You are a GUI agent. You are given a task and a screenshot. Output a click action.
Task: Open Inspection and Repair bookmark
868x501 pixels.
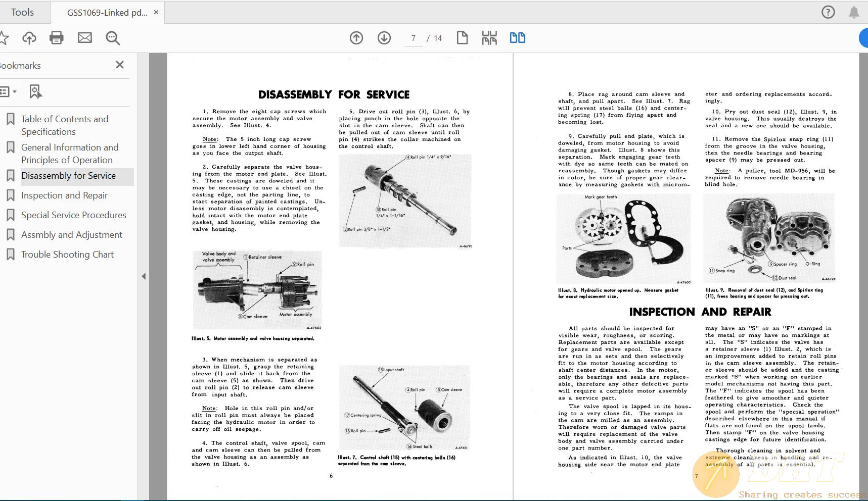point(64,195)
